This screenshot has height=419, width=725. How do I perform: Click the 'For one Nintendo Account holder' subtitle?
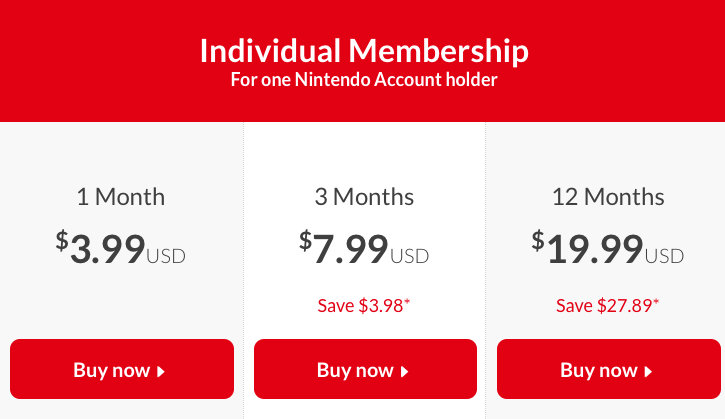pyautogui.click(x=363, y=80)
